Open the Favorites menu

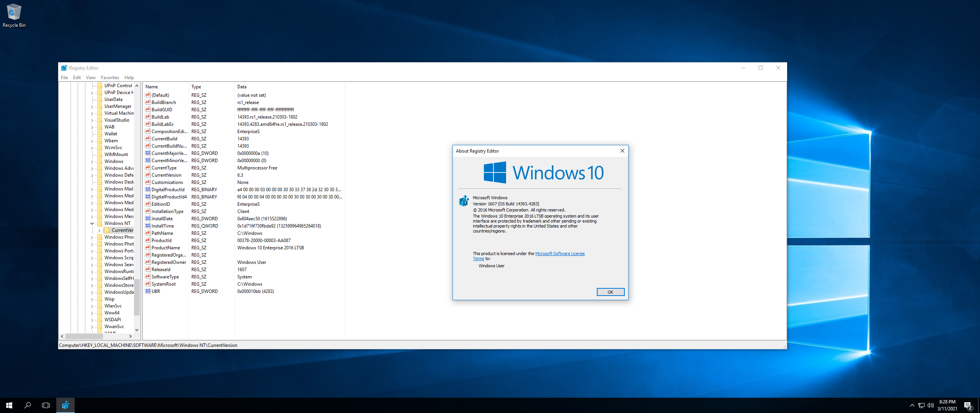[x=110, y=77]
